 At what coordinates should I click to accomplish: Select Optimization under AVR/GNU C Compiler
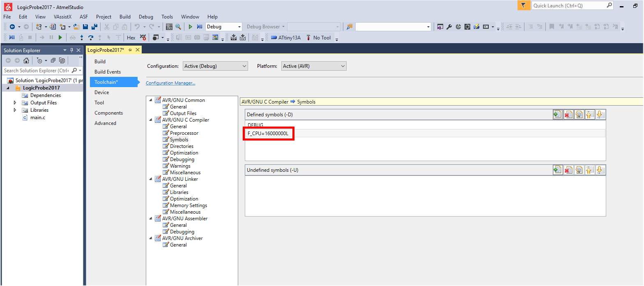coord(184,153)
